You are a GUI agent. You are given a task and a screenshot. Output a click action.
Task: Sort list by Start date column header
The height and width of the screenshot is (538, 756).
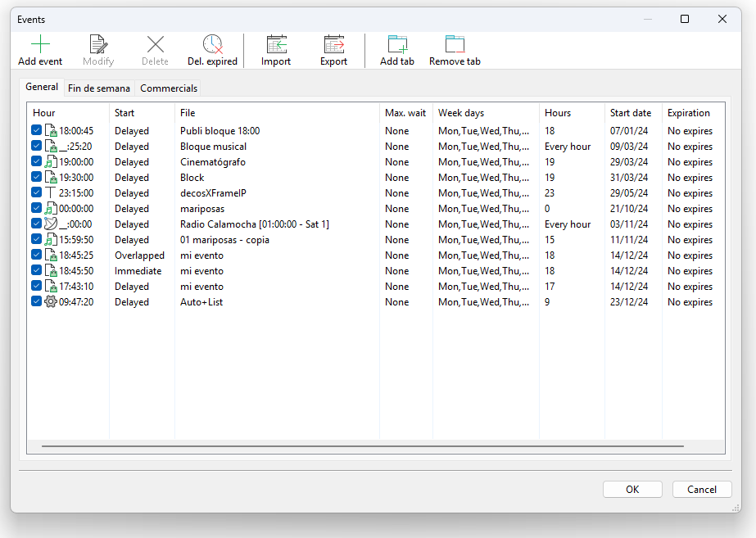coord(631,113)
